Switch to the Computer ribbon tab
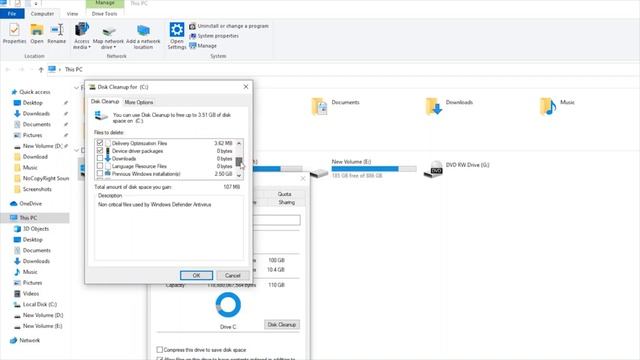Image resolution: width=640 pixels, height=360 pixels. point(42,14)
